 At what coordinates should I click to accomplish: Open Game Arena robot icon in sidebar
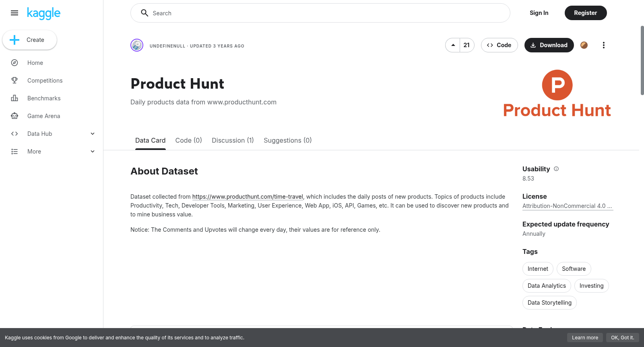click(14, 116)
